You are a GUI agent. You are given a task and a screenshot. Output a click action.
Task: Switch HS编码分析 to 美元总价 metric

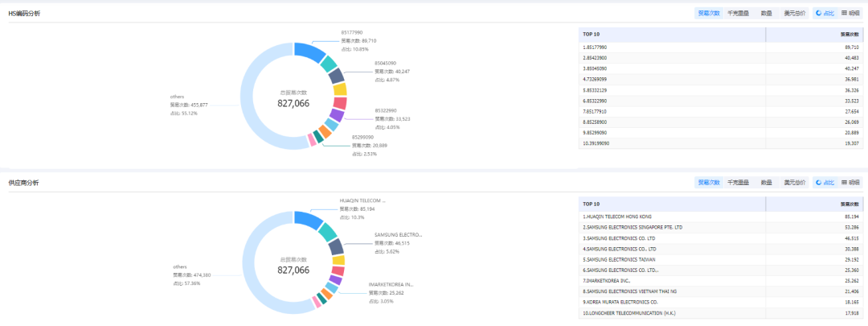(794, 14)
